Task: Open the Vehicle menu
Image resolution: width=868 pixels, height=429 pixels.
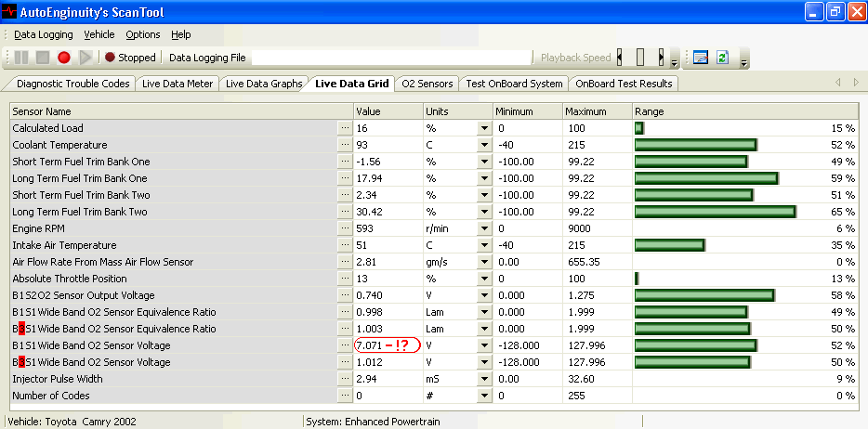Action: (99, 34)
